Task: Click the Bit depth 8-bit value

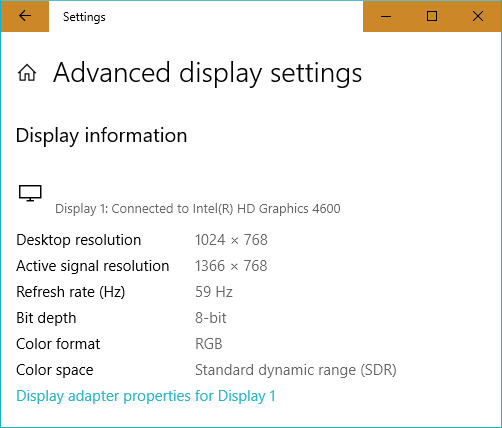Action: [x=211, y=318]
